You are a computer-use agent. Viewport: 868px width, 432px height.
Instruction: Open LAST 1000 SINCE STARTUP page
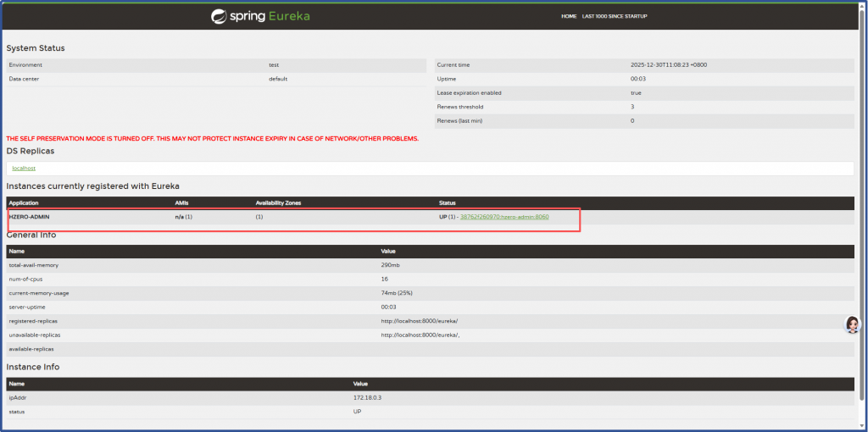coord(620,16)
